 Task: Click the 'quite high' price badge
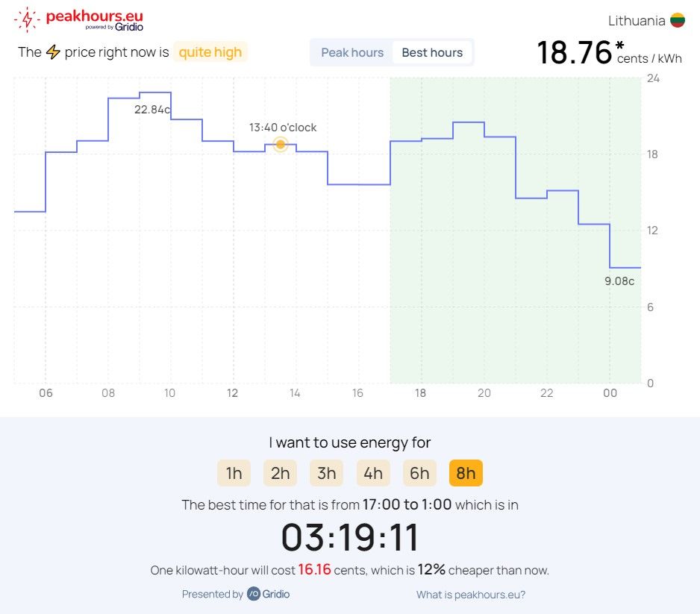click(x=210, y=52)
